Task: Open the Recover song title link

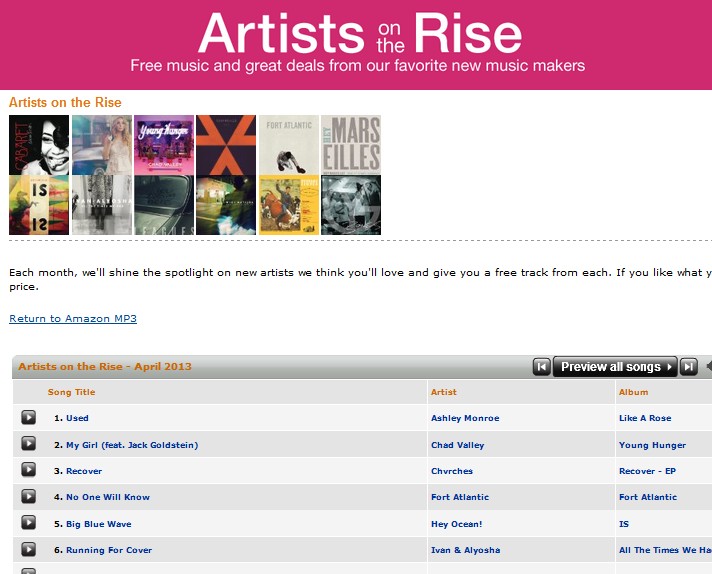Action: (x=84, y=471)
